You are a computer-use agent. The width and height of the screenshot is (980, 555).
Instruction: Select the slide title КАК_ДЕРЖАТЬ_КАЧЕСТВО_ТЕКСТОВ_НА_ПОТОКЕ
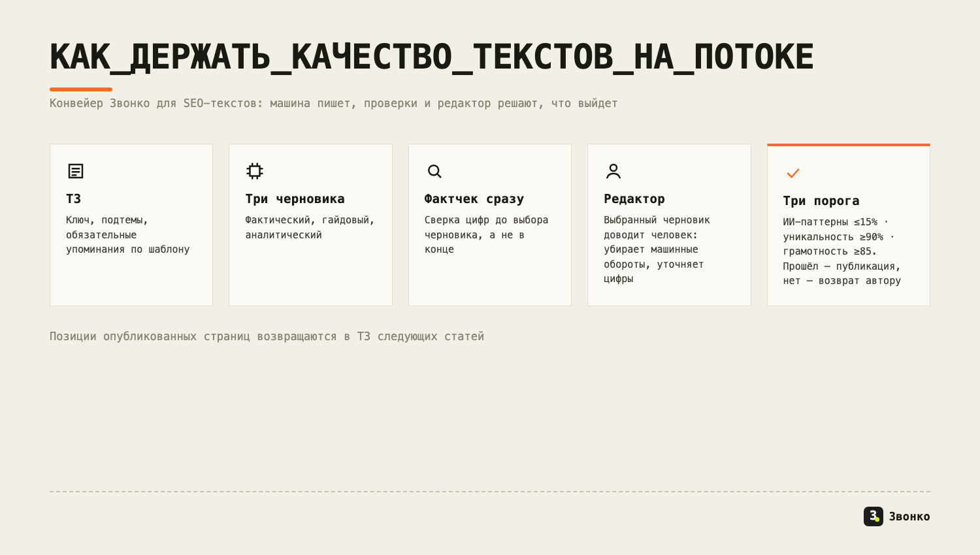click(x=431, y=57)
